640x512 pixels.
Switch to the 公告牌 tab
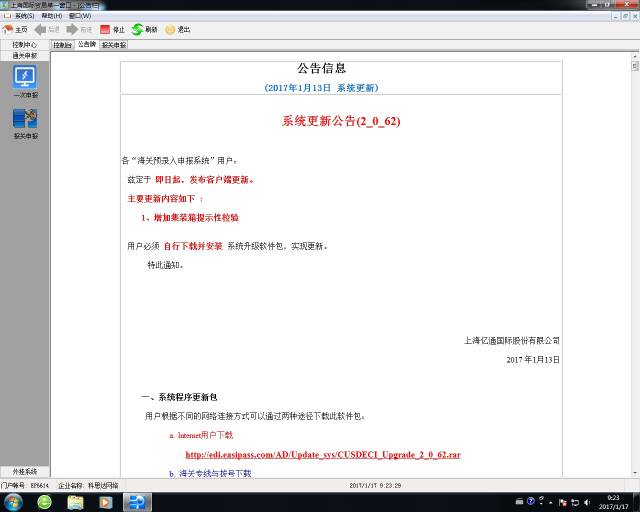point(87,45)
